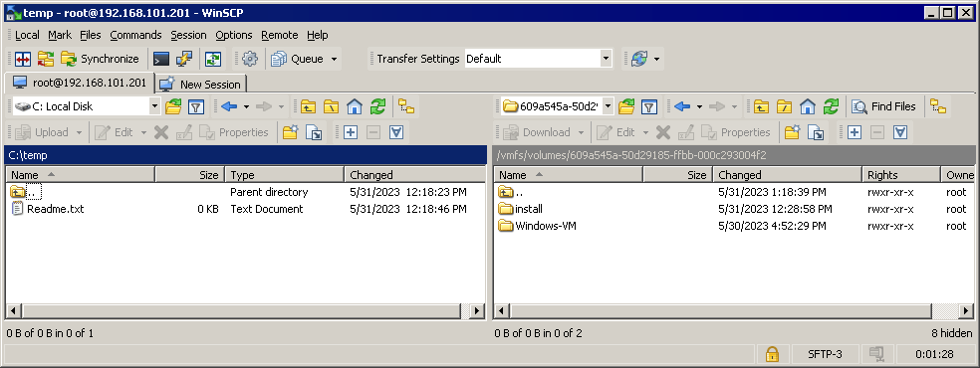This screenshot has height=368, width=980.
Task: Open session in PuTTY icon
Action: [x=183, y=59]
